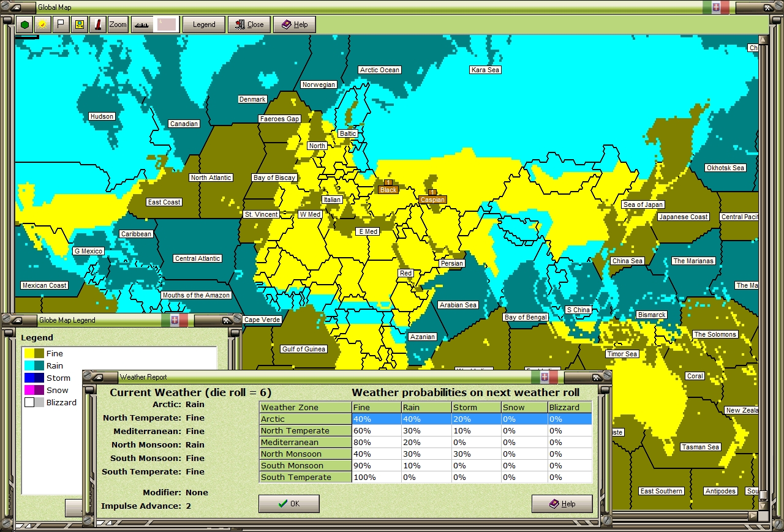Select the green hexagon terrain map icon

point(24,24)
